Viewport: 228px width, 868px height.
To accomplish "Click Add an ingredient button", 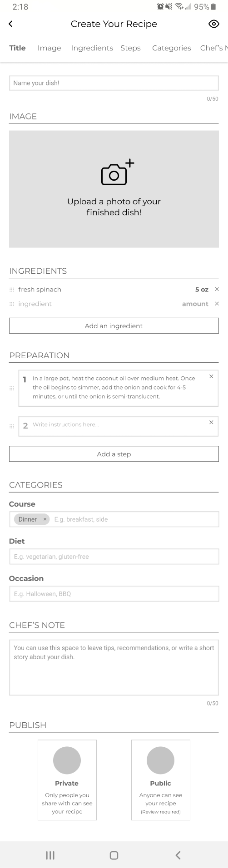I will coord(114,326).
